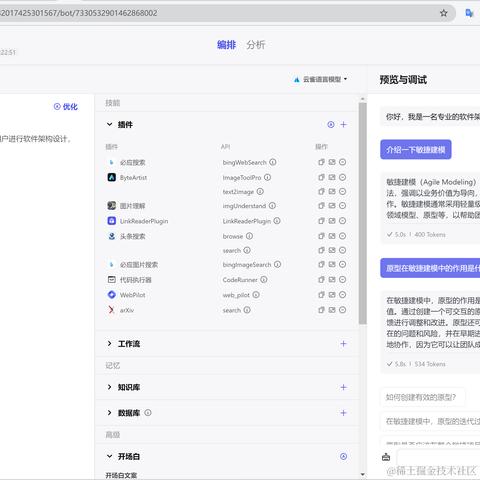Click the 介绍一下敏捷建模 message bubble
Image resolution: width=480 pixels, height=480 pixels.
[x=416, y=150]
